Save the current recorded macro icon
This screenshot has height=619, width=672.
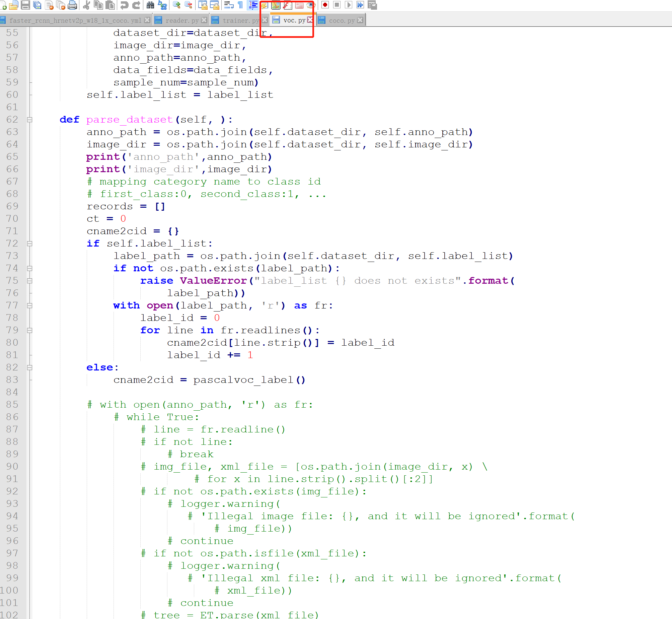[372, 5]
